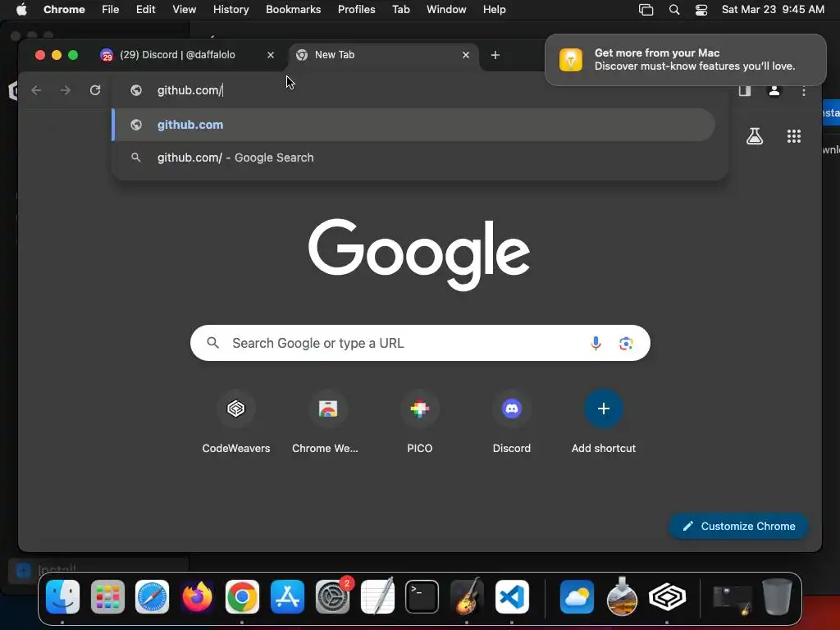Open the Help menu
Image resolution: width=840 pixels, height=630 pixels.
tap(494, 10)
